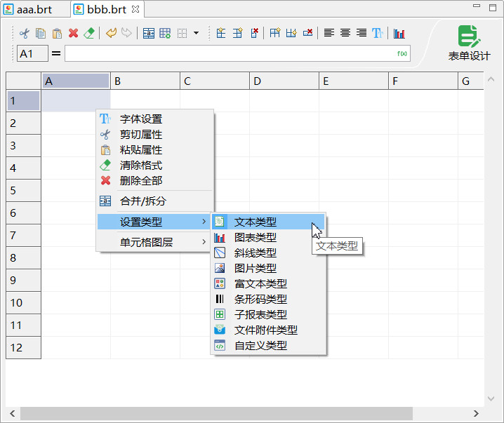Screen dimensions: 504x423
Task: Click the red delete X toolbar icon
Action: click(73, 33)
